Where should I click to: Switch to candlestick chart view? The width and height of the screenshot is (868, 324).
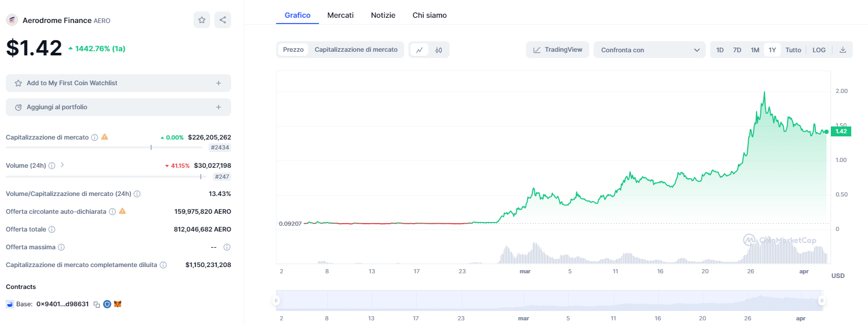(x=439, y=50)
